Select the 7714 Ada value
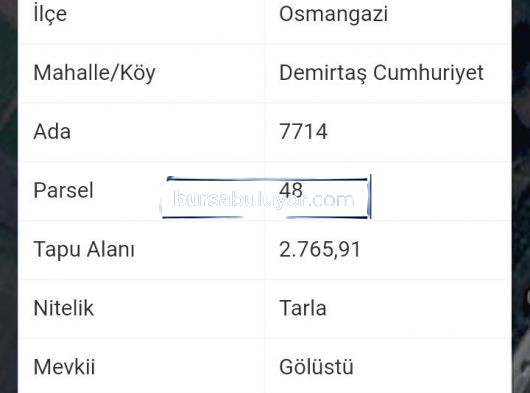530x393 pixels. (303, 131)
